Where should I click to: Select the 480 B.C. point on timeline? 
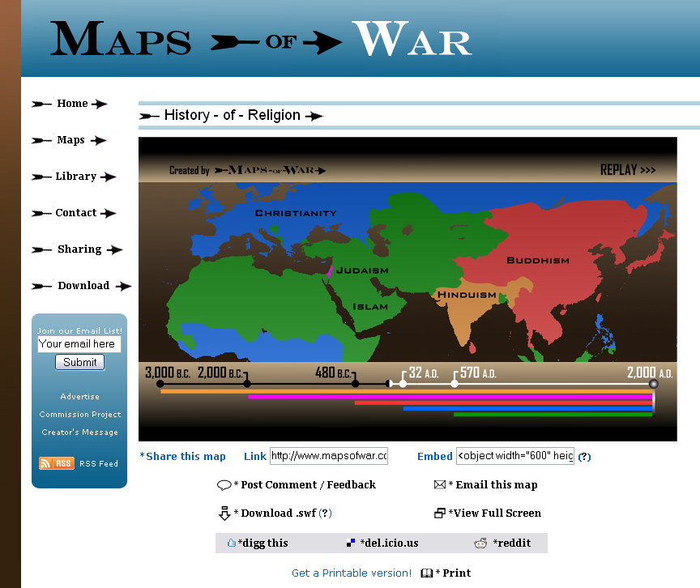click(x=355, y=383)
